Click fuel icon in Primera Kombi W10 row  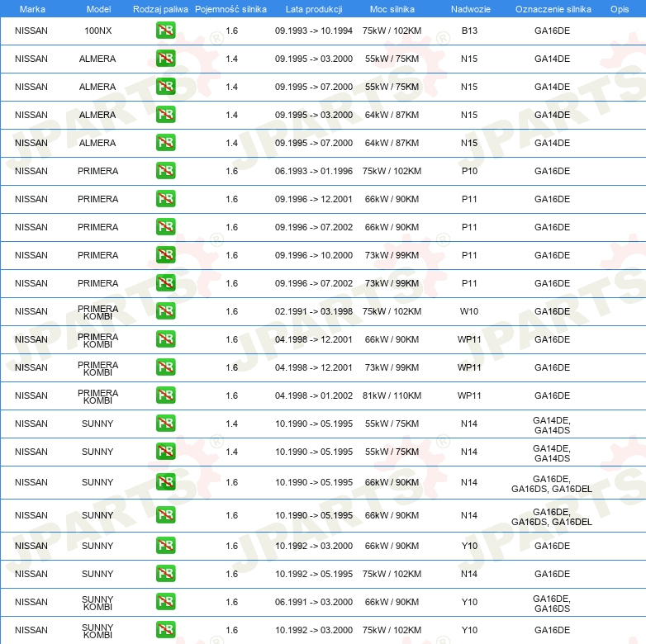pos(165,311)
